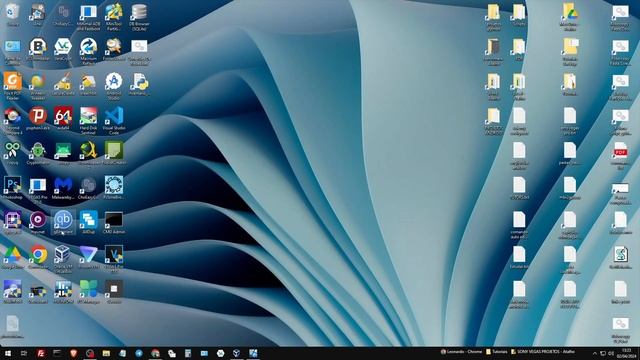Open Android Studio desktop shortcut
This screenshot has width=640, height=360.
113,86
